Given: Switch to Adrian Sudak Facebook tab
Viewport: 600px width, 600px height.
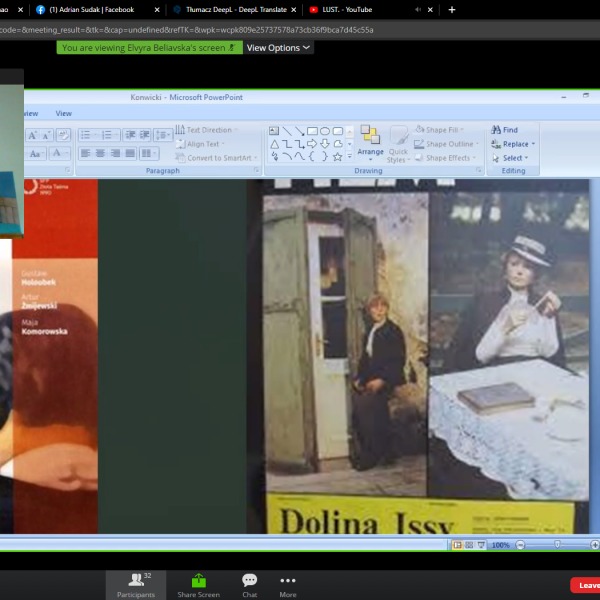Looking at the screenshot, I should click(x=97, y=10).
